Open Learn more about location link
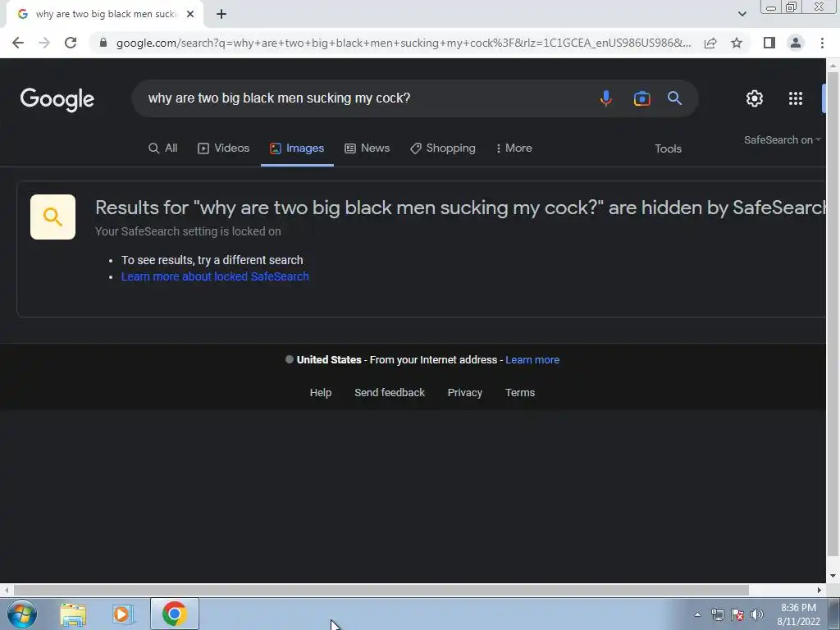This screenshot has width=840, height=630. 532,360
